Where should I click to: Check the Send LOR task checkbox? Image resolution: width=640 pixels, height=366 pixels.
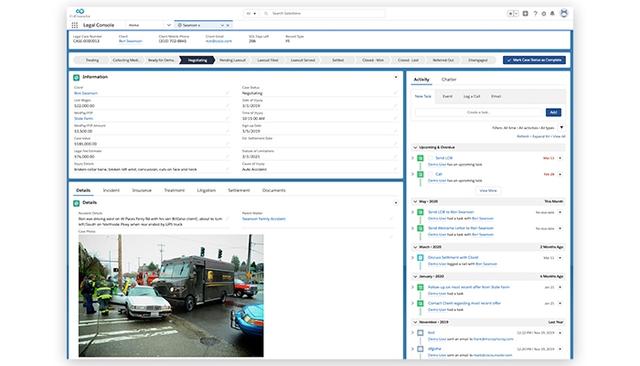click(431, 158)
